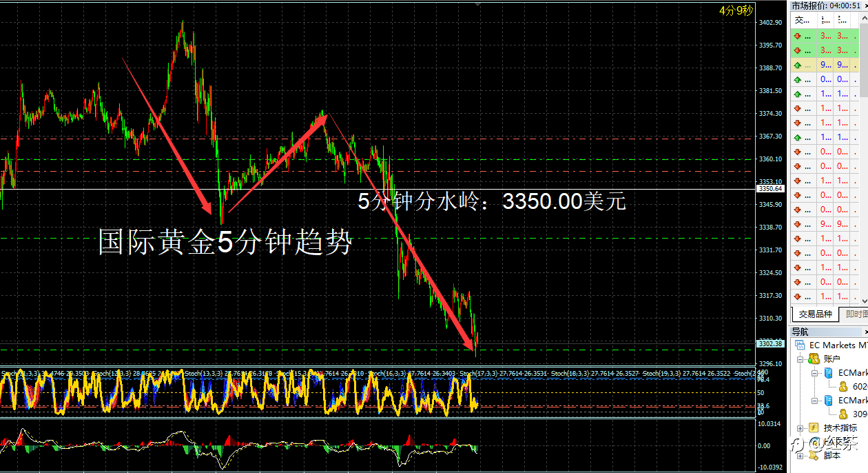868x473 pixels.
Task: Click the 4分9秒 countdown label
Action: click(736, 10)
